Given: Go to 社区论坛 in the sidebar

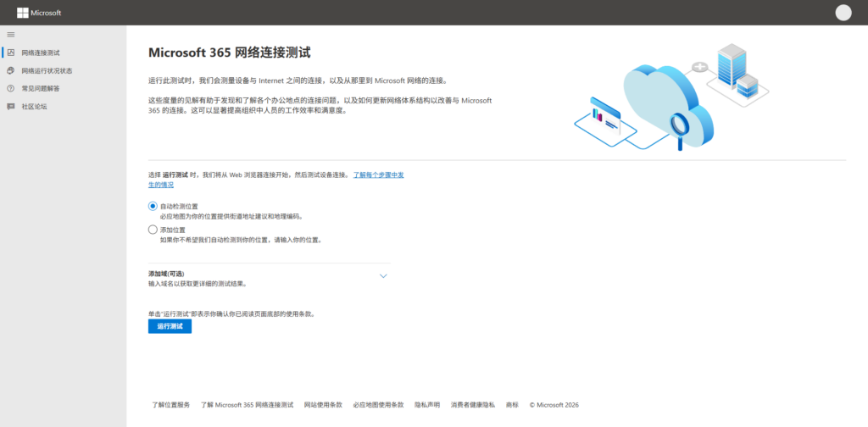Looking at the screenshot, I should [x=35, y=106].
